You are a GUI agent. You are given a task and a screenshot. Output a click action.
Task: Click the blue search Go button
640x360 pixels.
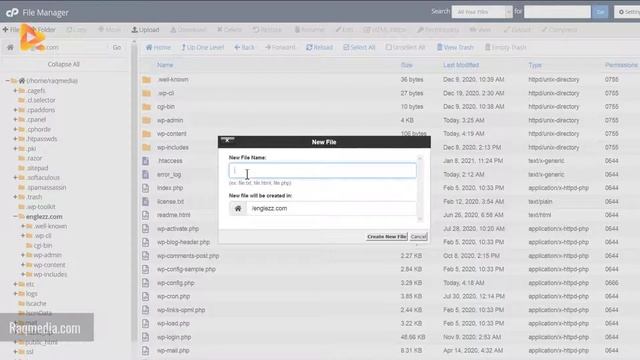coord(600,12)
